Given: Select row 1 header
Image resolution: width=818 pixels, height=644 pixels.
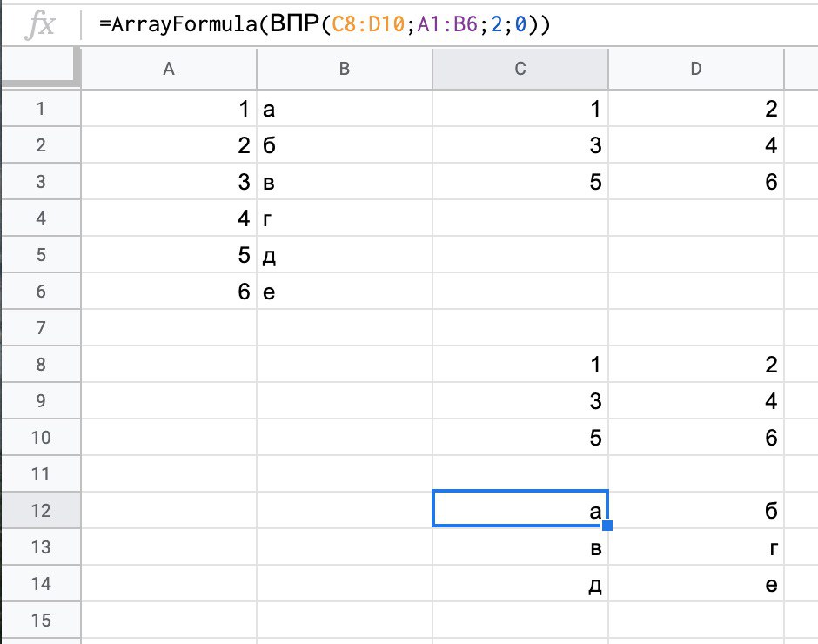Looking at the screenshot, I should (x=41, y=108).
